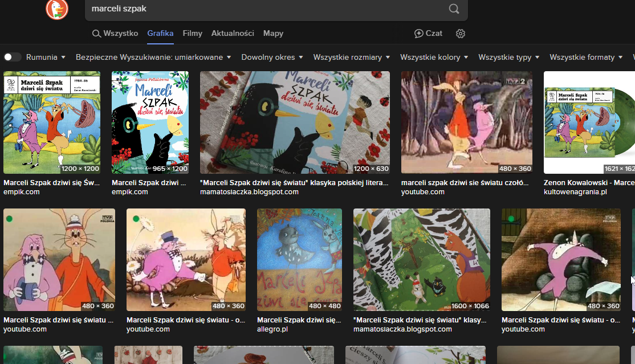This screenshot has width=635, height=364.
Task: Click the search field containing 'marceli szpak'
Action: point(262,9)
